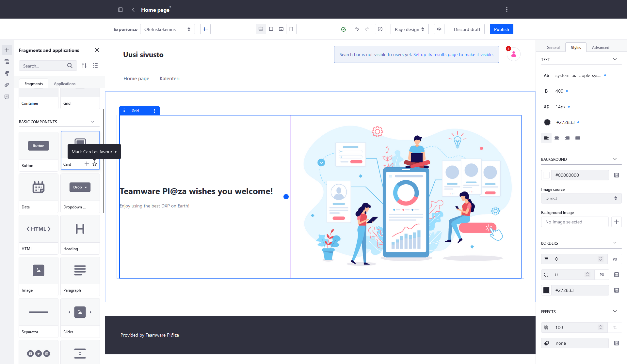Reorder fragment sets with arrows icon
This screenshot has height=364, width=627.
pyautogui.click(x=84, y=66)
